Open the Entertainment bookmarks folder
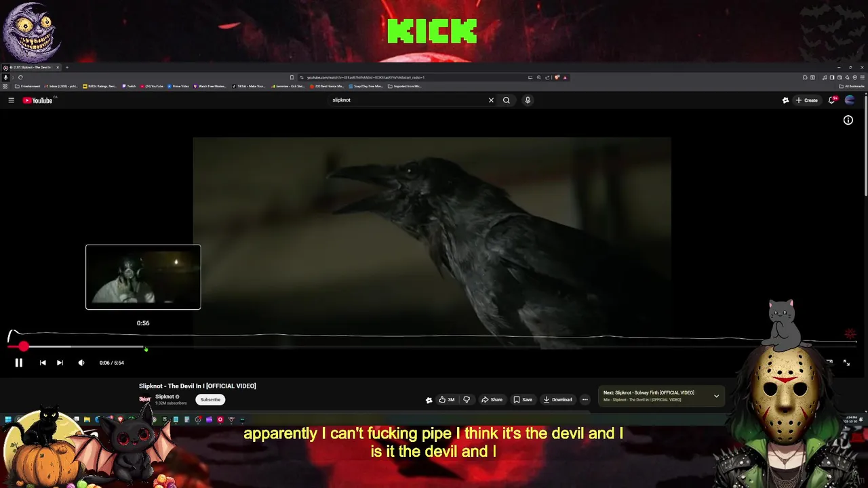 point(28,86)
